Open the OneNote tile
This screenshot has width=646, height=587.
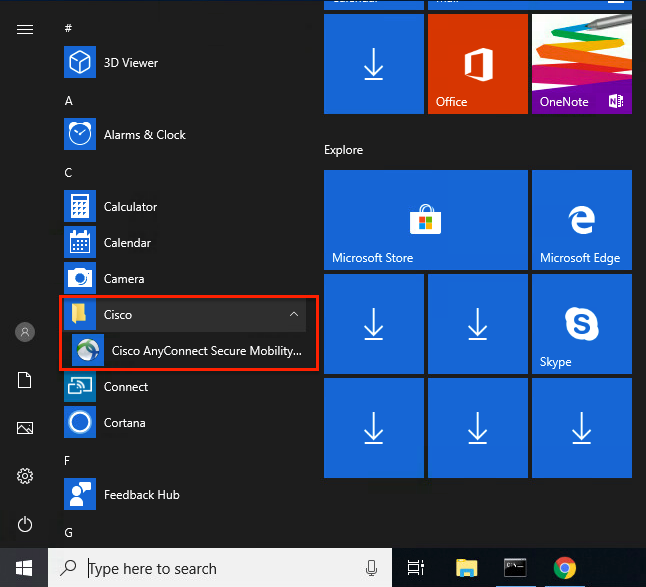click(582, 64)
